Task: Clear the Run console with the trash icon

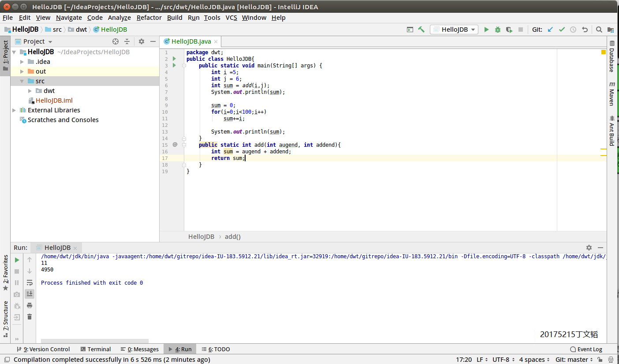Action: point(30,316)
